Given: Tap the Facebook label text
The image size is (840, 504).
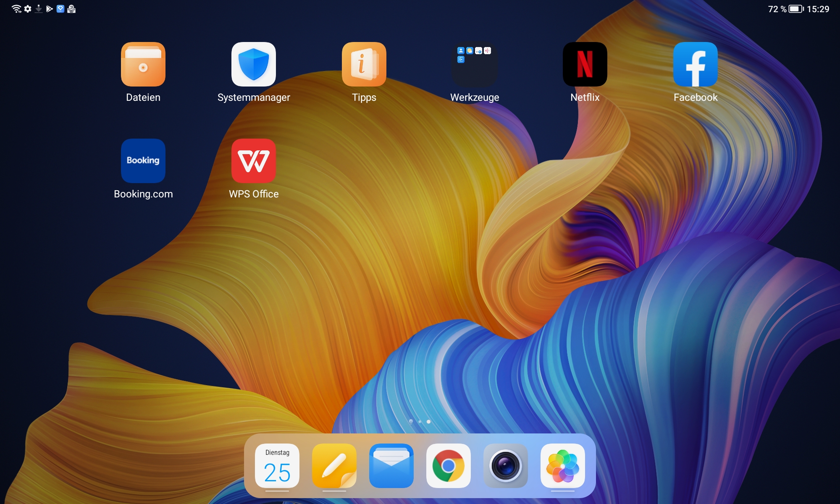Looking at the screenshot, I should coord(696,97).
